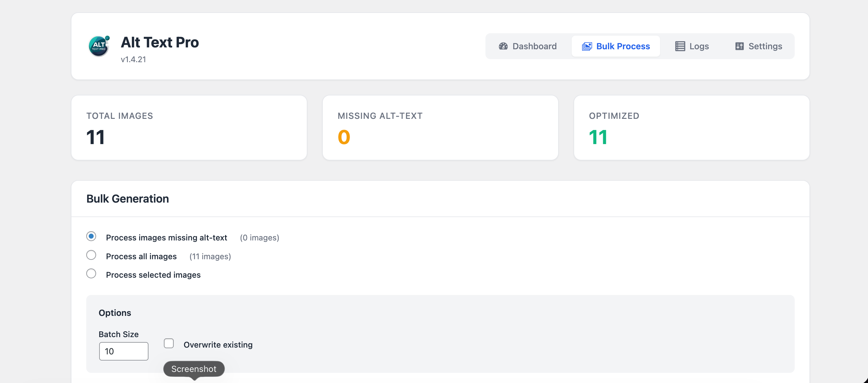Click the Total Images stat card

point(189,128)
